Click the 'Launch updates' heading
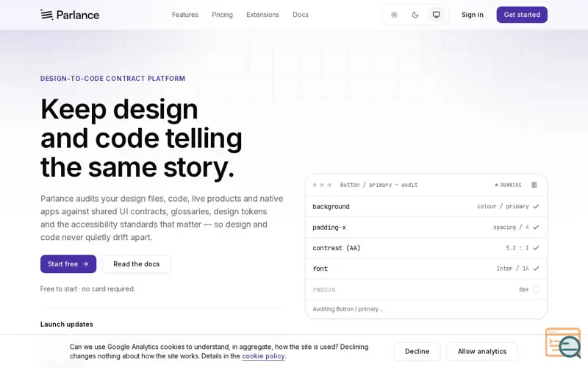The width and height of the screenshot is (588, 368). (67, 324)
